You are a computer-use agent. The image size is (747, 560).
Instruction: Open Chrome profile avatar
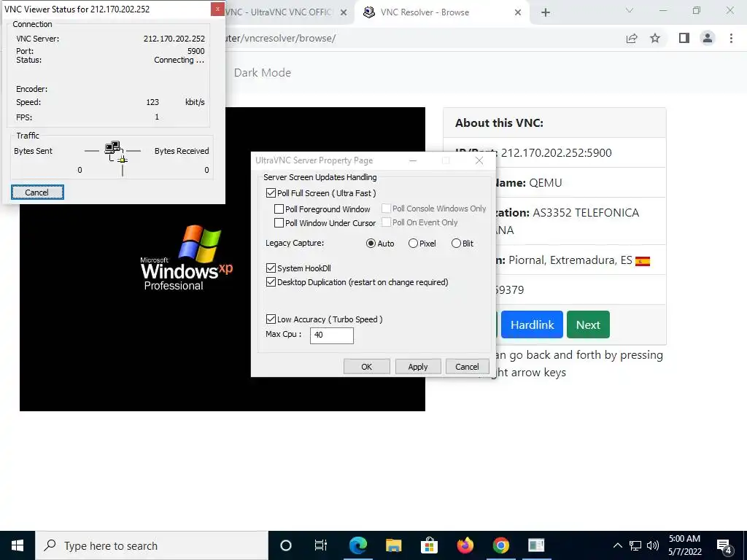coord(708,38)
